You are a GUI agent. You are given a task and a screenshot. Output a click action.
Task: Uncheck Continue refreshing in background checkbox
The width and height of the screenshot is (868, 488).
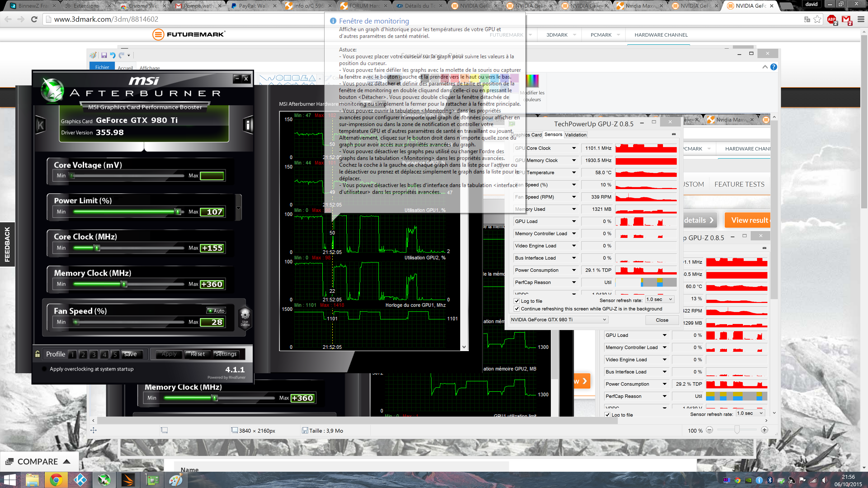click(x=517, y=308)
